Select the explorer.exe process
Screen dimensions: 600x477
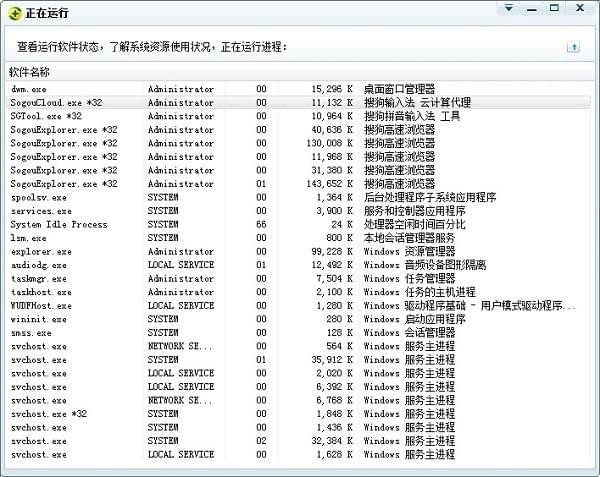[300, 252]
